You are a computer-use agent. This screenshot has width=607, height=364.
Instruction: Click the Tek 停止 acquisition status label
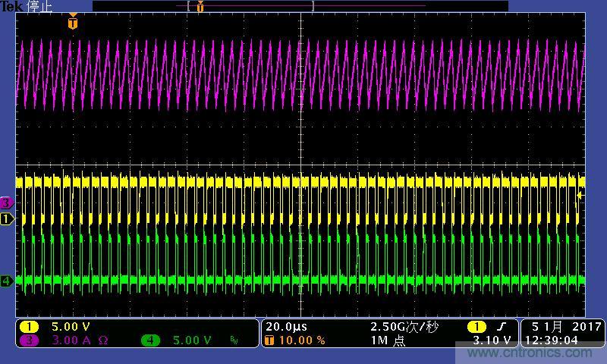click(x=27, y=7)
